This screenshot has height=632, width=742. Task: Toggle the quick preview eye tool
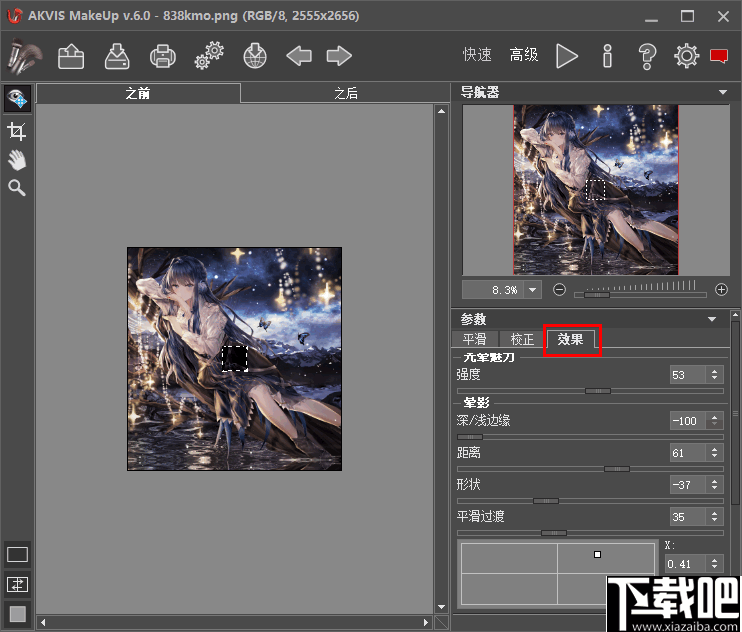[18, 98]
